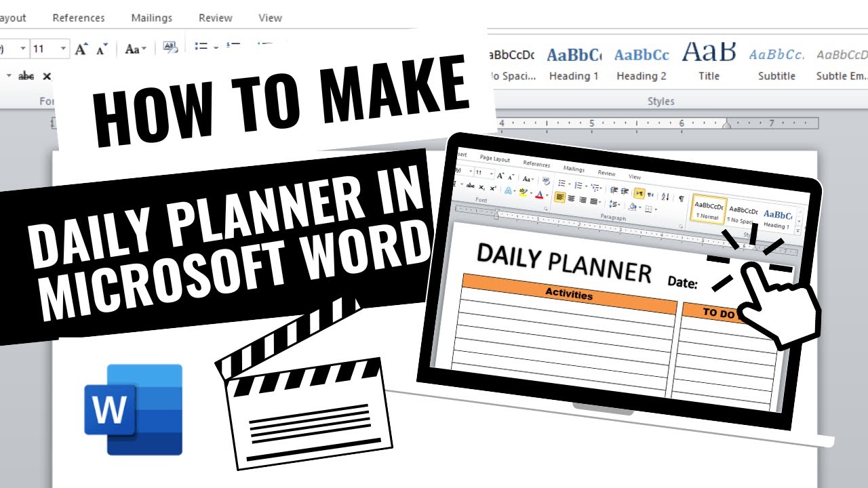Open Review tab in background Word window
Viewport: 868px width, 488px height.
pyautogui.click(x=216, y=18)
